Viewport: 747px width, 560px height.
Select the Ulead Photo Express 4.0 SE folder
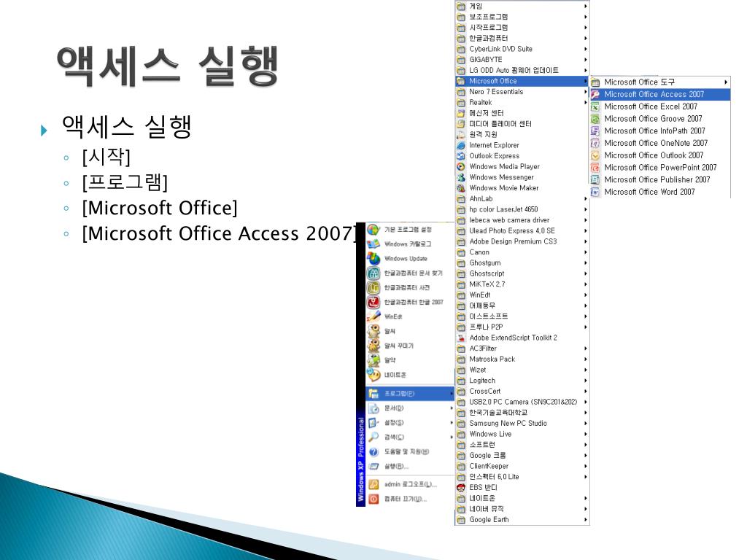tap(522, 230)
